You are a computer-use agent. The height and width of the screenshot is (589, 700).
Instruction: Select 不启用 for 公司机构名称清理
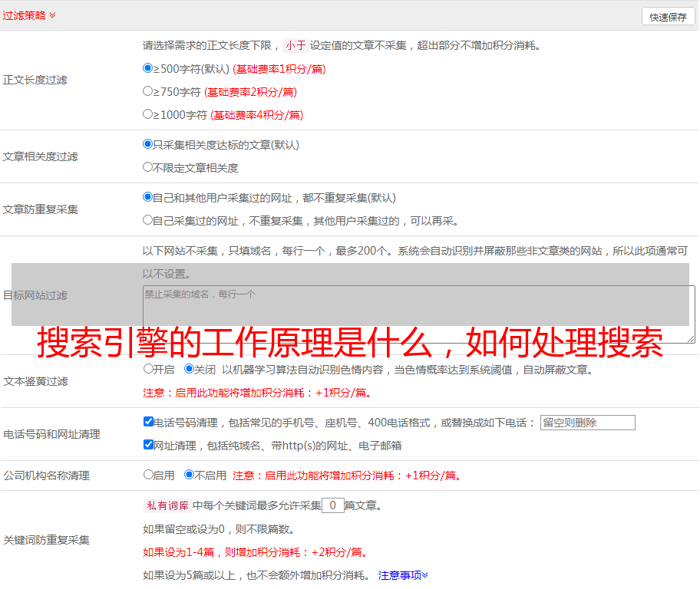189,475
